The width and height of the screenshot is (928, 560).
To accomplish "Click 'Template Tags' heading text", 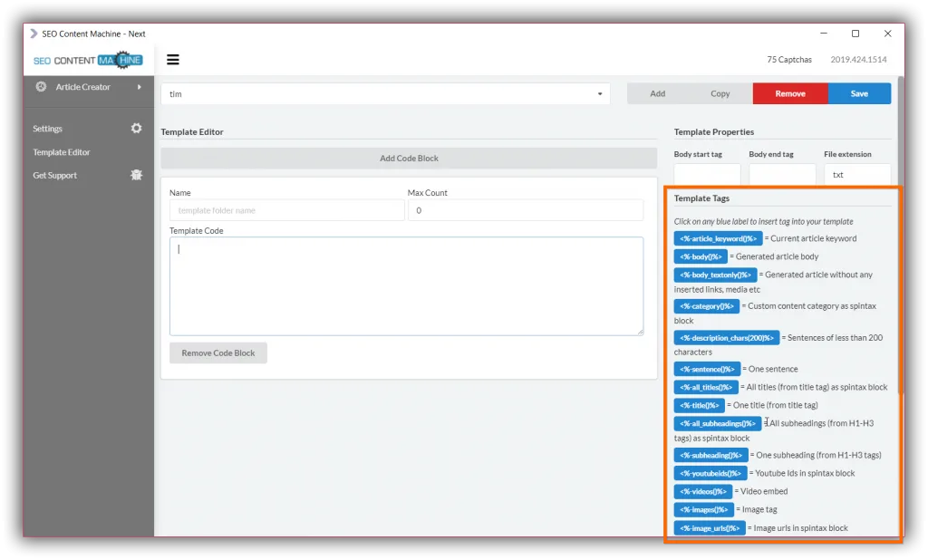I will [x=701, y=198].
